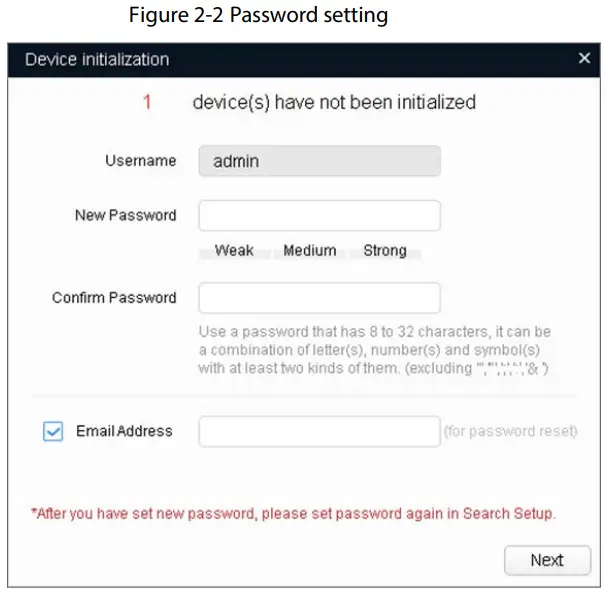Image resolution: width=607 pixels, height=594 pixels.
Task: Focus the Confirm Password input field
Action: pos(319,298)
